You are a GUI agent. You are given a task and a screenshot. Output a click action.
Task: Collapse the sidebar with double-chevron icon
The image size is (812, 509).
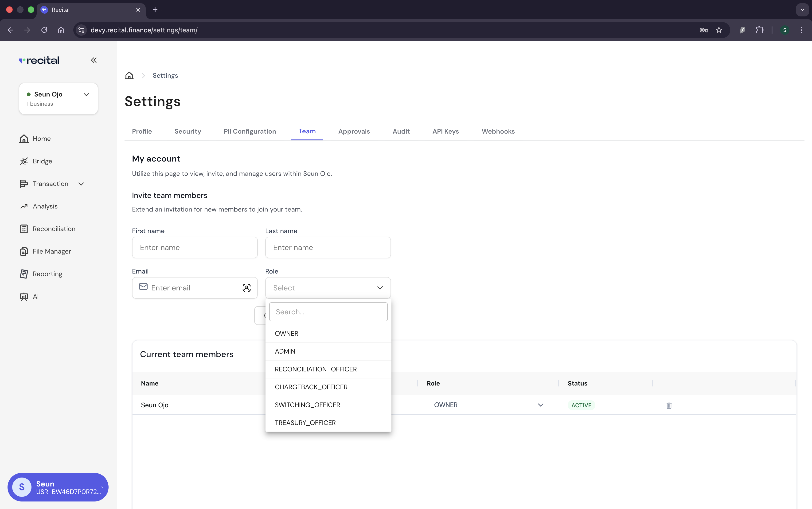[x=94, y=60]
